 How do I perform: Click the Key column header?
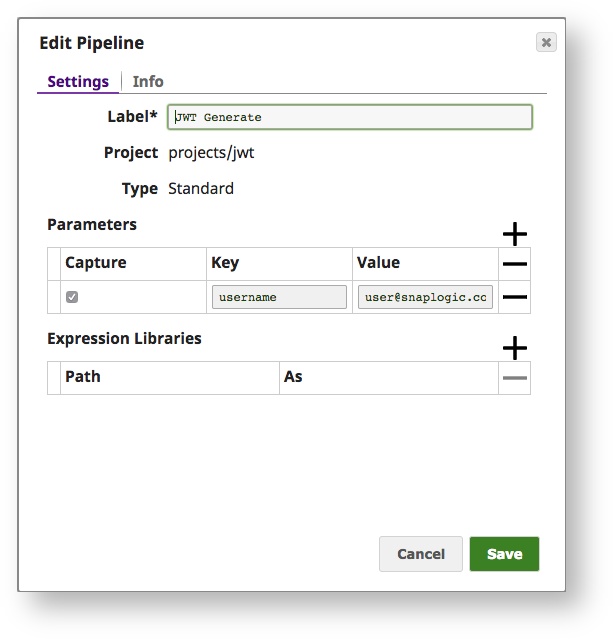pos(225,263)
